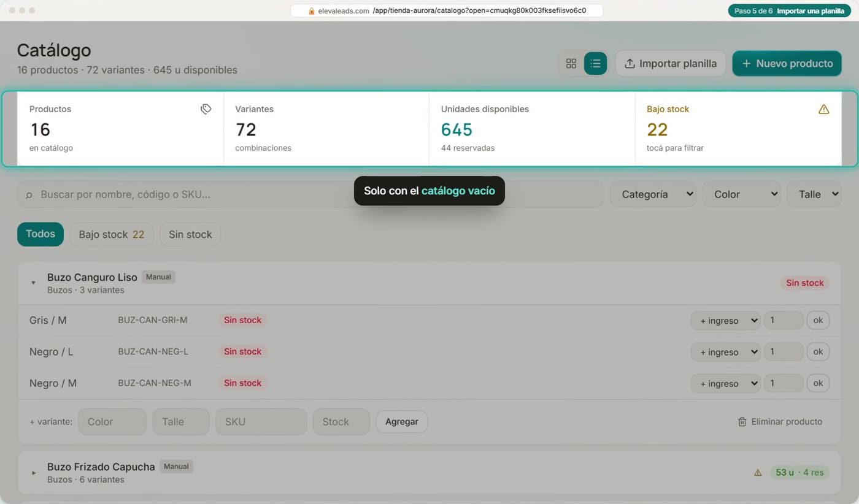Click the Manual badge on Buzo Canguro Liso
859x504 pixels.
click(158, 277)
